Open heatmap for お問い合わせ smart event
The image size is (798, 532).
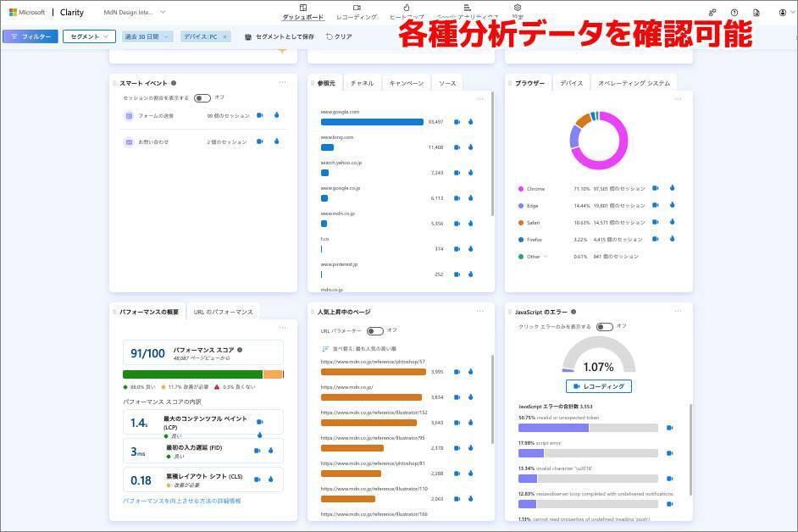pyautogui.click(x=276, y=141)
